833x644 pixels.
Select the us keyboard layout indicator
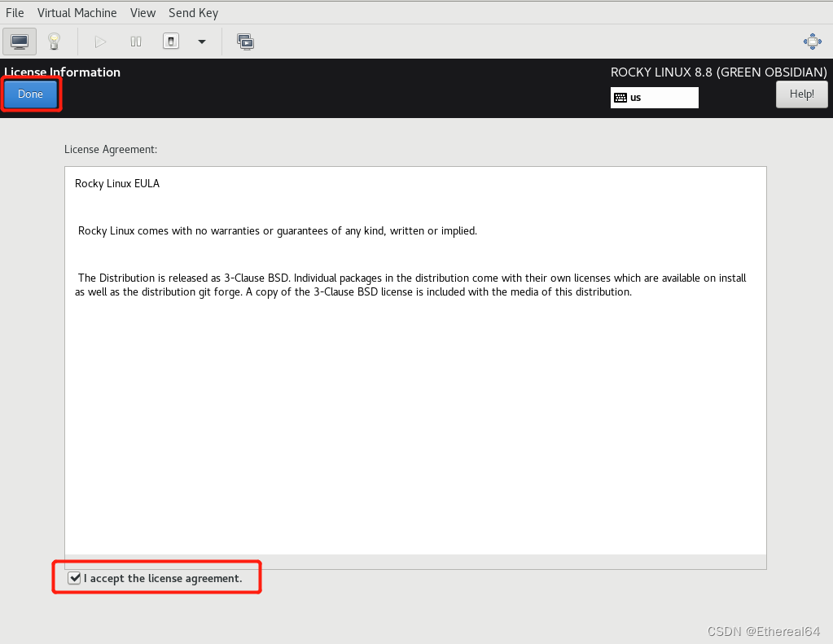pyautogui.click(x=655, y=97)
